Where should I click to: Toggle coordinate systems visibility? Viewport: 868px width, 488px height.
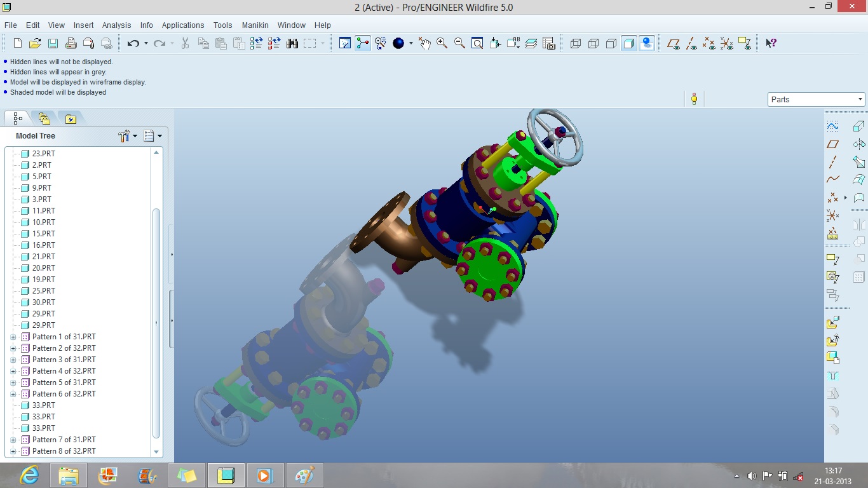(x=727, y=43)
